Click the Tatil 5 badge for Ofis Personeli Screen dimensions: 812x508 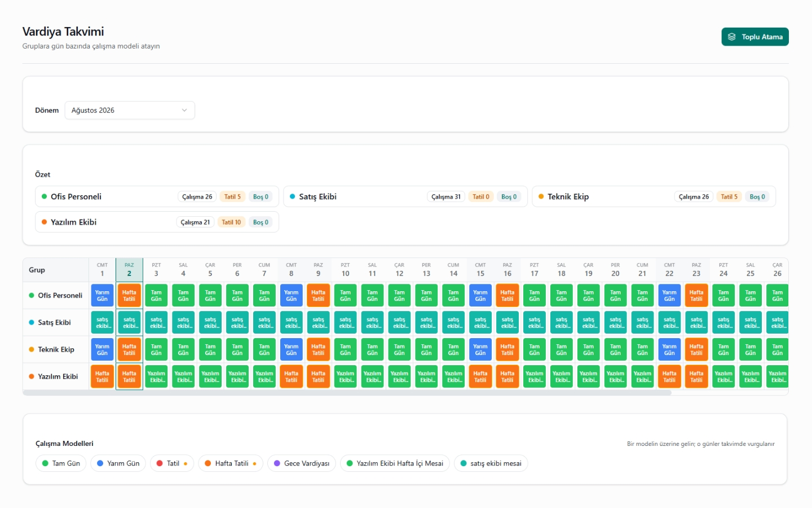point(232,196)
